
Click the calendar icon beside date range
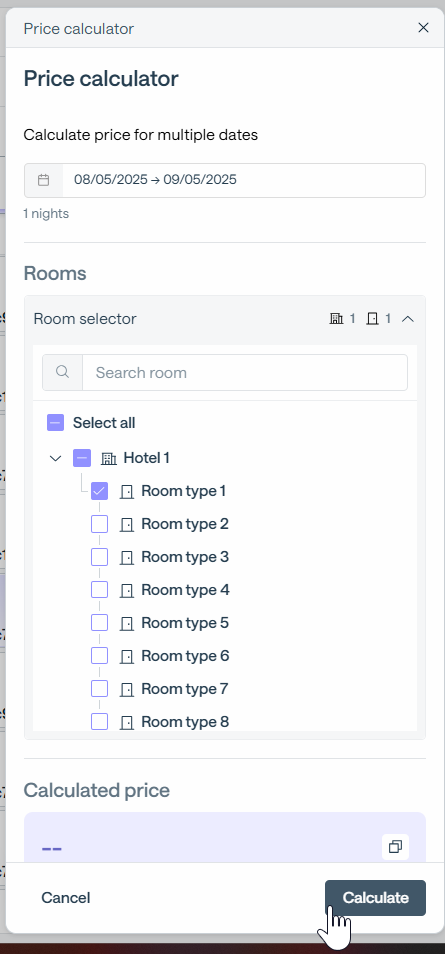click(43, 180)
